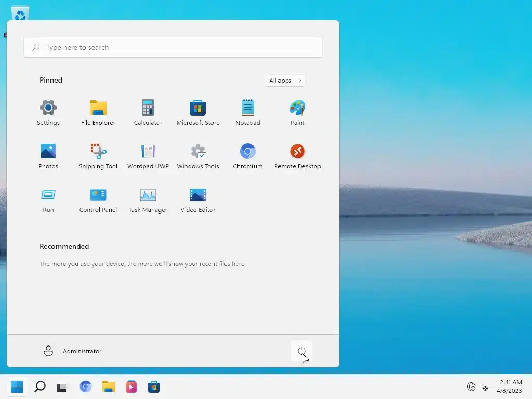Show All apps list
532x399 pixels.
(285, 81)
